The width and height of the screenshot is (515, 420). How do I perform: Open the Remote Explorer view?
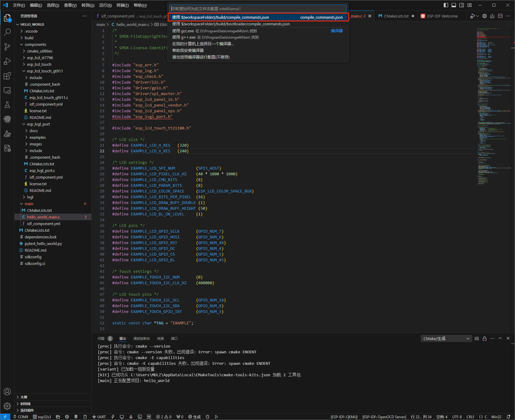pyautogui.click(x=7, y=90)
